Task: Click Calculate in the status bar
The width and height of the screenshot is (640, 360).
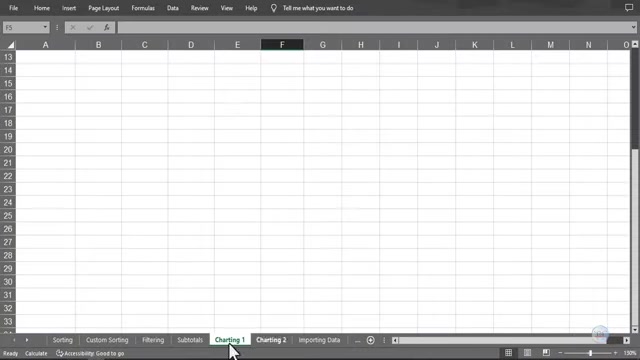Action: pyautogui.click(x=36, y=353)
